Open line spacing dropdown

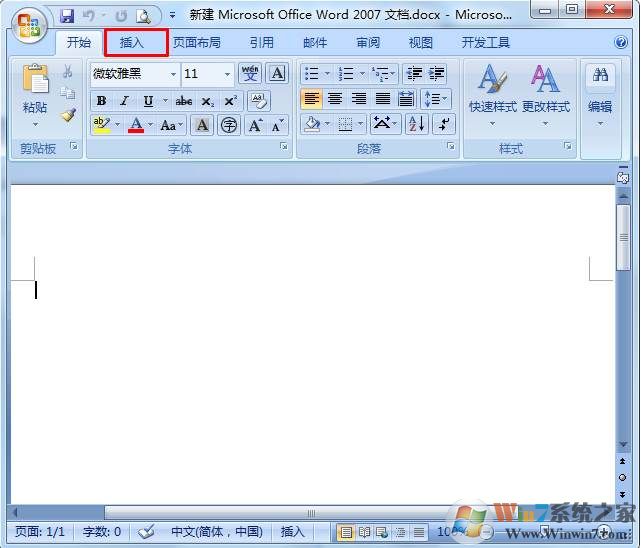[436, 99]
